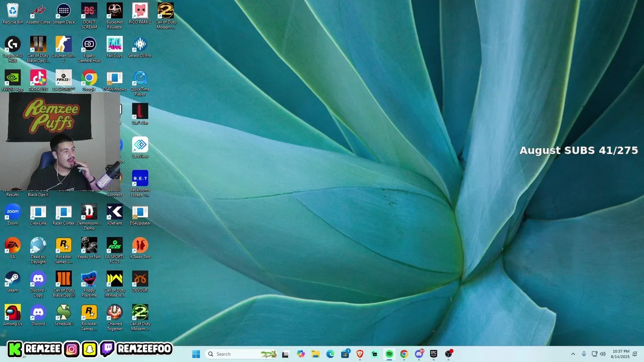Select the Discord - Copy desktop icon
Screen dimensions: 644x362
[x=38, y=285]
